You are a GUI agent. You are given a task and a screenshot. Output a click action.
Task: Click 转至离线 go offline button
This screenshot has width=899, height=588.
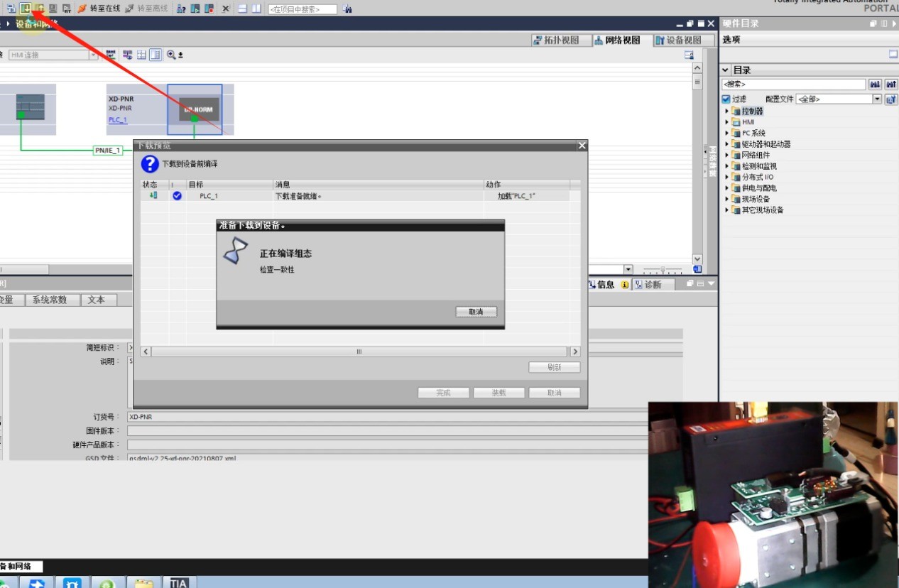(x=146, y=9)
